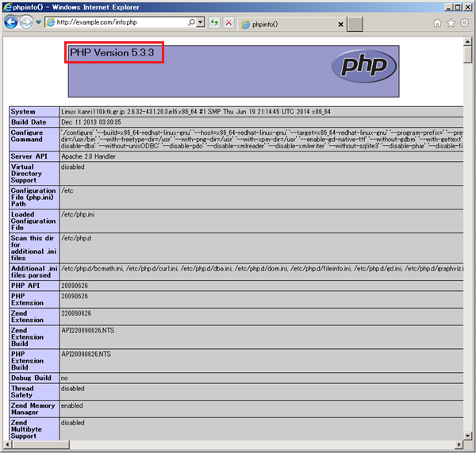Click the horizontal scrollbar right arrow
Screen dimensions: 476x453
click(x=459, y=444)
